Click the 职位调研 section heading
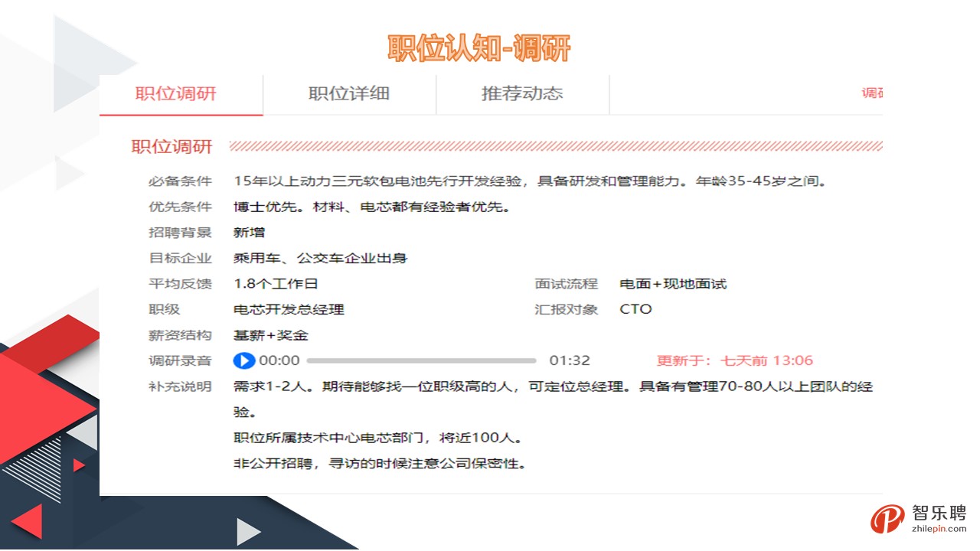Screen dimensions: 980x551 pyautogui.click(x=171, y=147)
